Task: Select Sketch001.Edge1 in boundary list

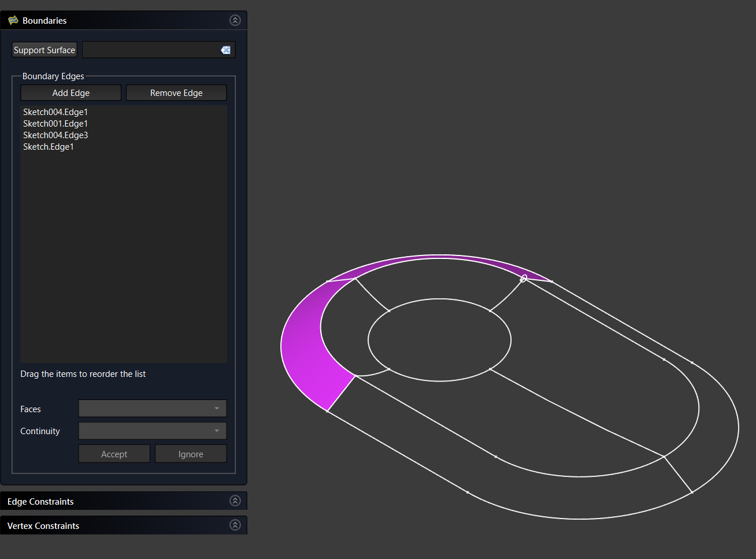Action: click(55, 124)
